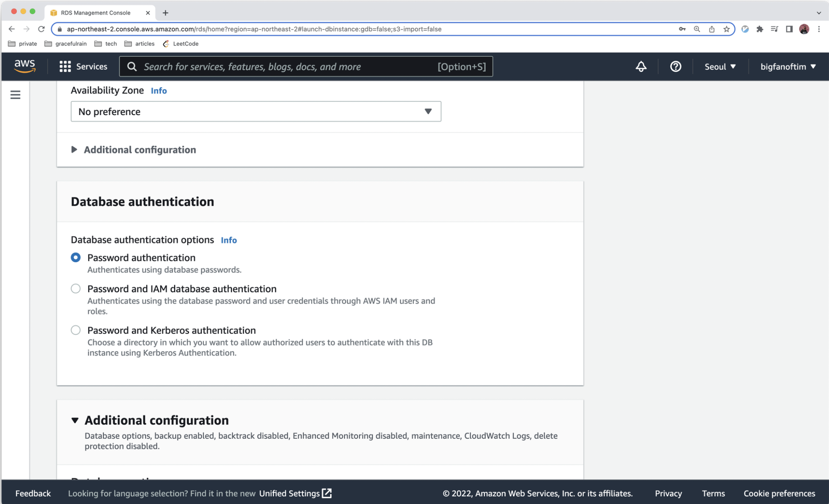Image resolution: width=829 pixels, height=504 pixels.
Task: Open the Availability Zone dropdown
Action: (255, 111)
